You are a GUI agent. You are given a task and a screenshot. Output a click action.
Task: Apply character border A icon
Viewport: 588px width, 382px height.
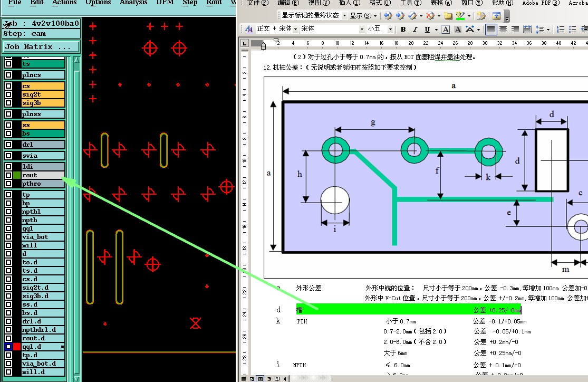(x=446, y=29)
